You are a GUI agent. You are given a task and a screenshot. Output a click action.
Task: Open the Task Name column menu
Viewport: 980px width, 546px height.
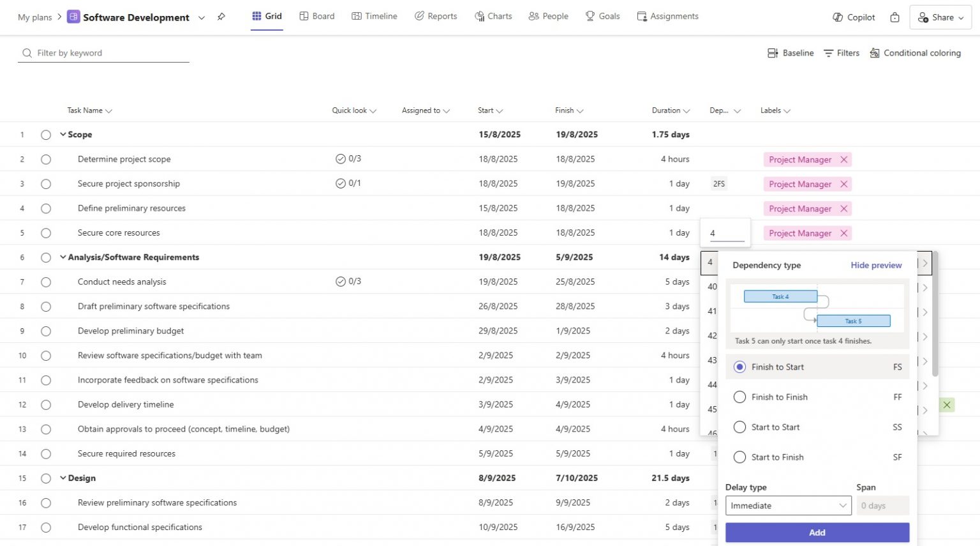[107, 110]
